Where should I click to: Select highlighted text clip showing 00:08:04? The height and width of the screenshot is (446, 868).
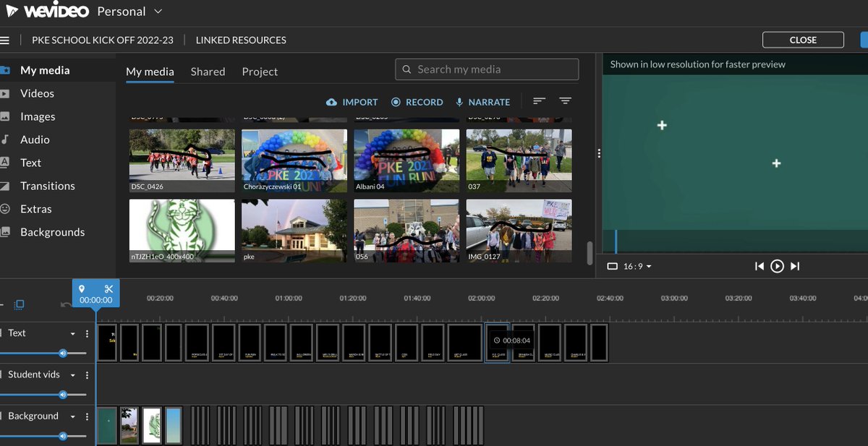497,343
